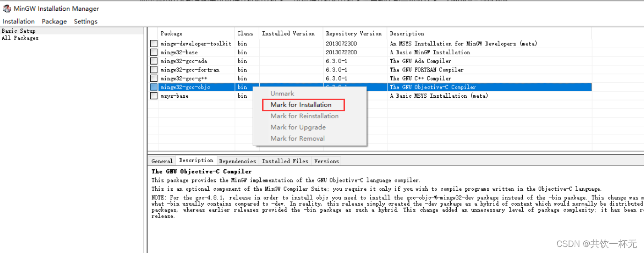Select the mingw32-gcc-fortran package name
This screenshot has height=253, width=644.
coord(190,70)
